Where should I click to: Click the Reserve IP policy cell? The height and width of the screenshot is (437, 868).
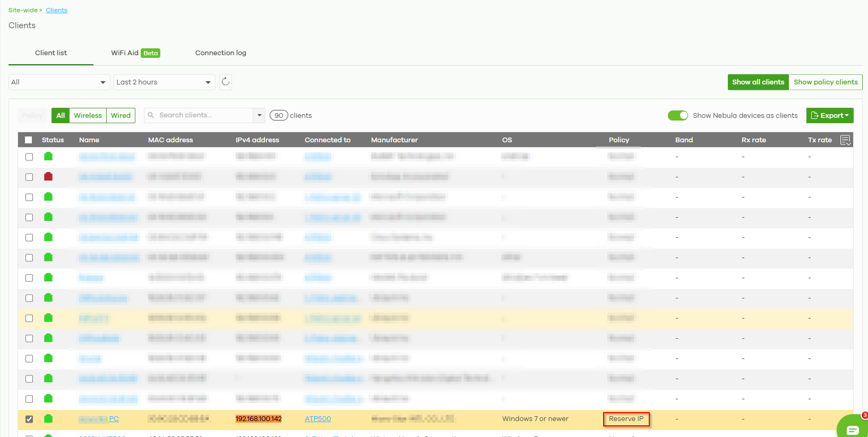[x=626, y=419]
